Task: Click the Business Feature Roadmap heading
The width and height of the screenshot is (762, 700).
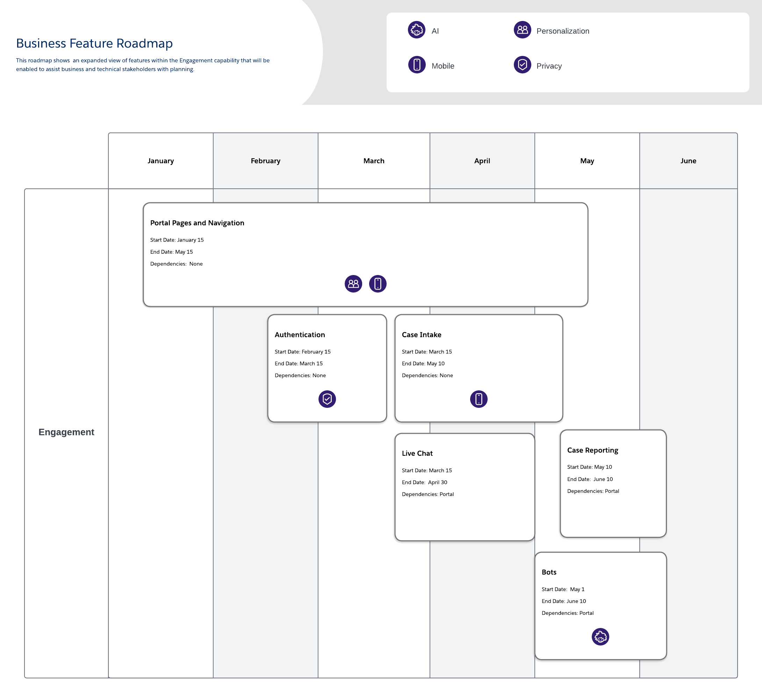Action: 94,44
